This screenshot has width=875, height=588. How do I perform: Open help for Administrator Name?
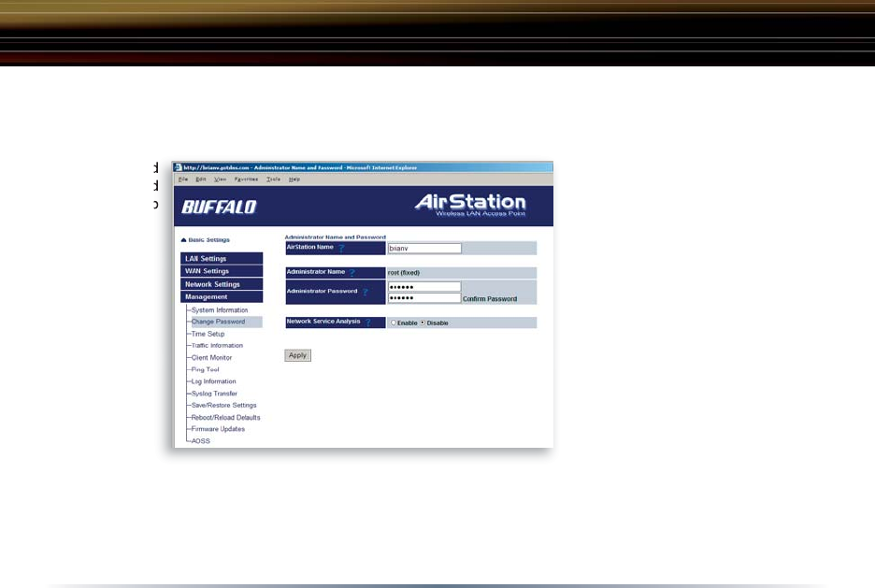coord(352,272)
